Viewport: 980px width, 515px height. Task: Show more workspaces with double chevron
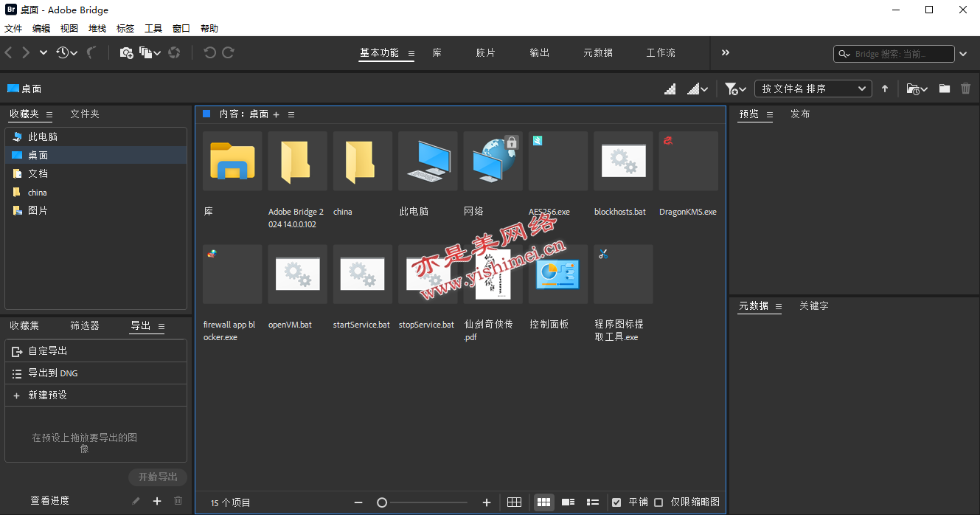(x=726, y=52)
